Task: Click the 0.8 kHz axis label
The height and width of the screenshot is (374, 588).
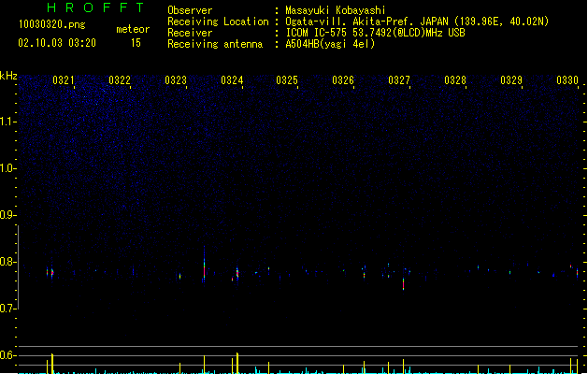Action: coord(7,262)
